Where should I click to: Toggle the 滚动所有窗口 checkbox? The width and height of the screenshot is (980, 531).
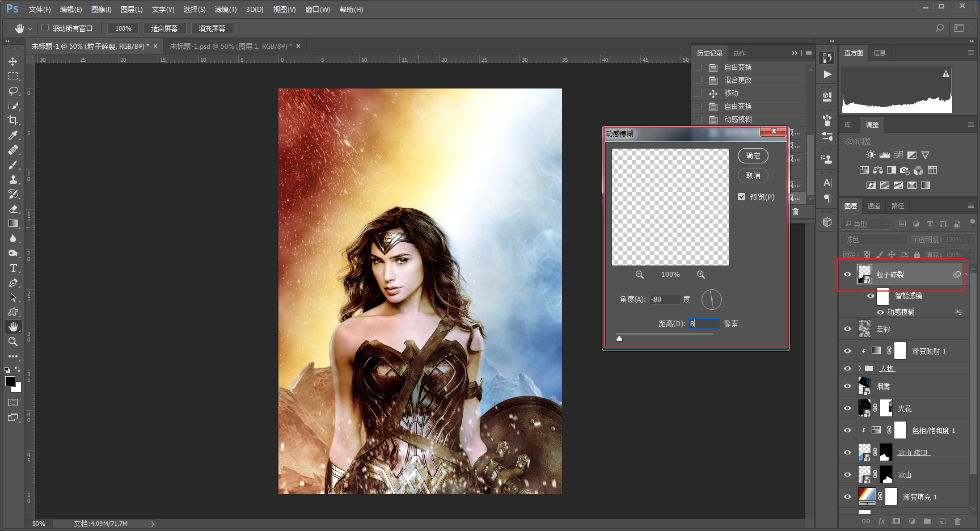(x=45, y=28)
